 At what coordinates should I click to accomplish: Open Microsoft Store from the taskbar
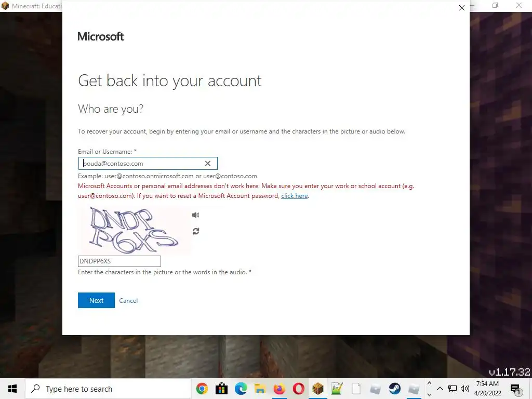(221, 389)
